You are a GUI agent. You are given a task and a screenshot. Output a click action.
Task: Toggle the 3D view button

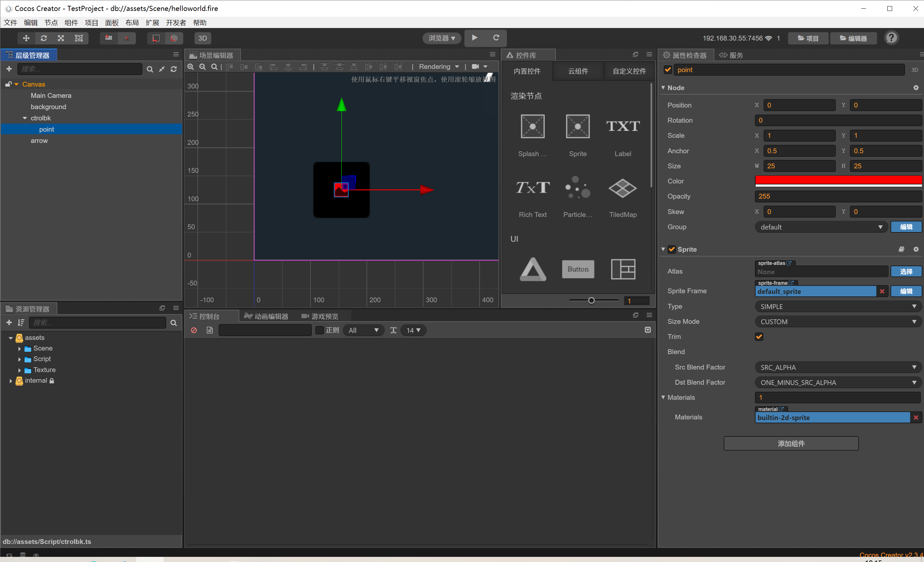203,38
